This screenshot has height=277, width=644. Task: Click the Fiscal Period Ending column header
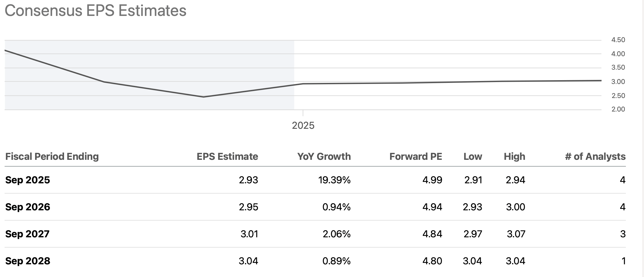pos(52,157)
